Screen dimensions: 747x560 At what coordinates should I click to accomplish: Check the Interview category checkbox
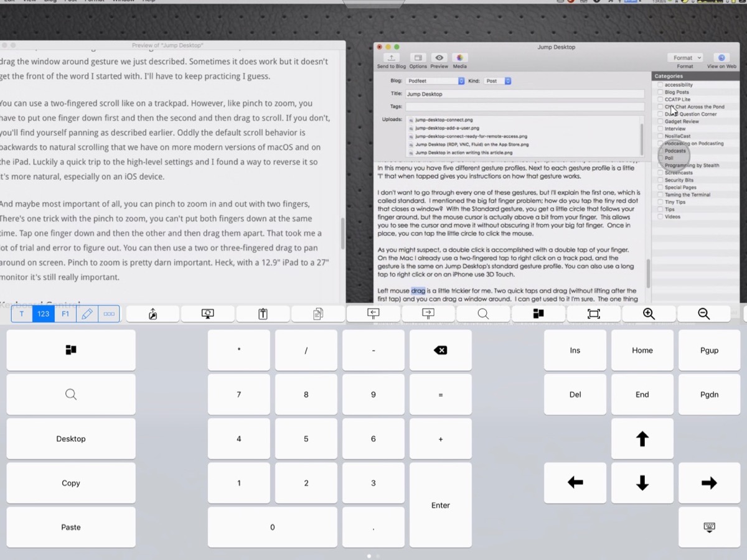(660, 129)
